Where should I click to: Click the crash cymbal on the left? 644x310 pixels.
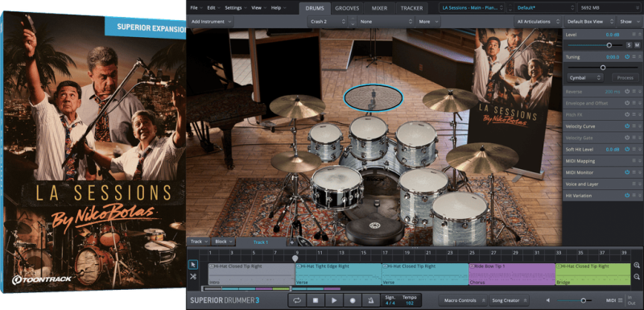[297, 107]
